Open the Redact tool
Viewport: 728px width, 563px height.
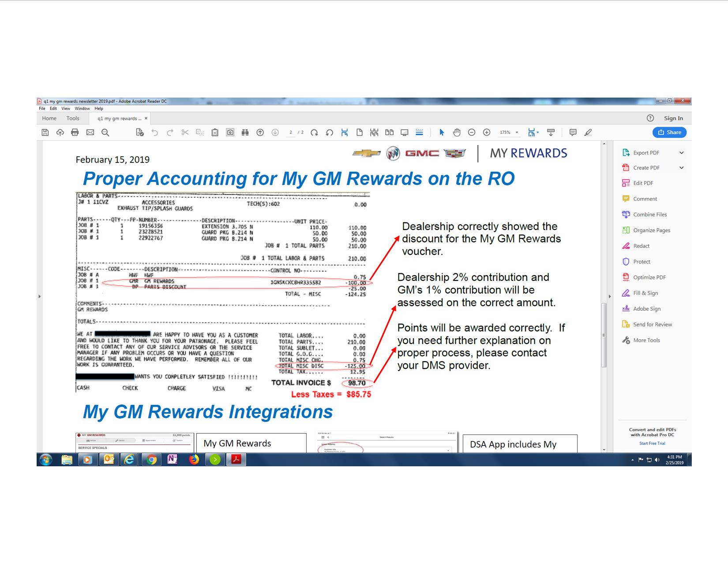pos(641,246)
